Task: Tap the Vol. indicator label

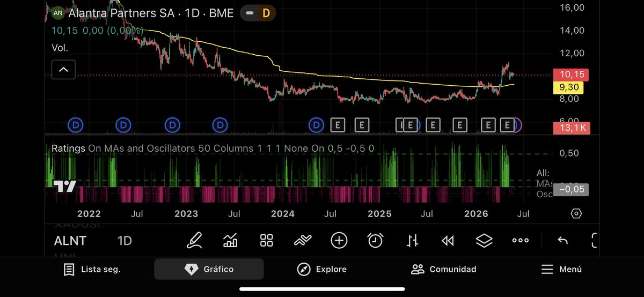Action: [x=60, y=48]
